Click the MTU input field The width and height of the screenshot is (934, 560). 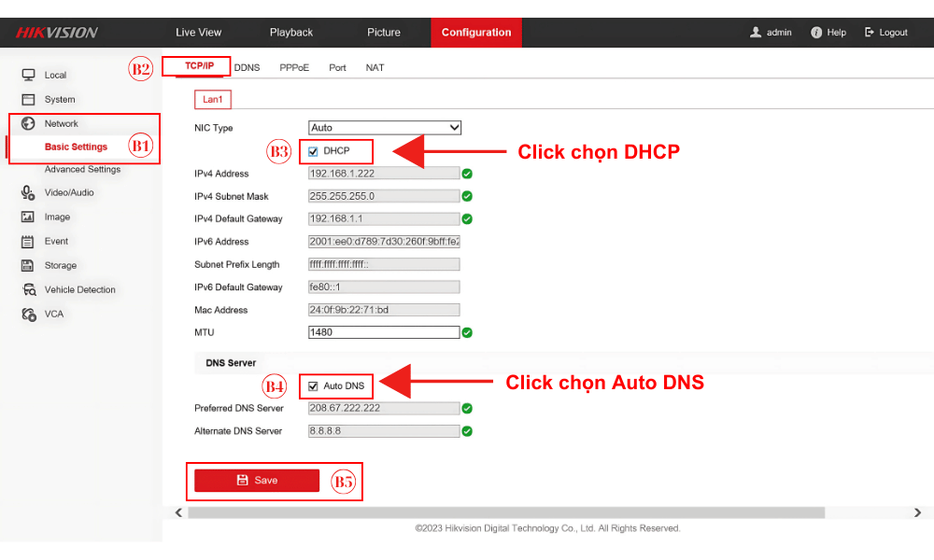[x=384, y=332]
